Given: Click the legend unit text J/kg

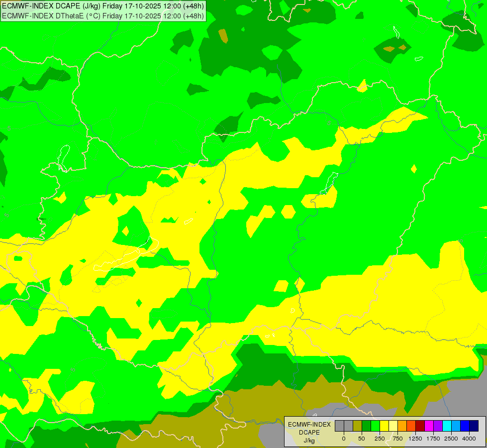Looking at the screenshot, I should click(309, 441).
